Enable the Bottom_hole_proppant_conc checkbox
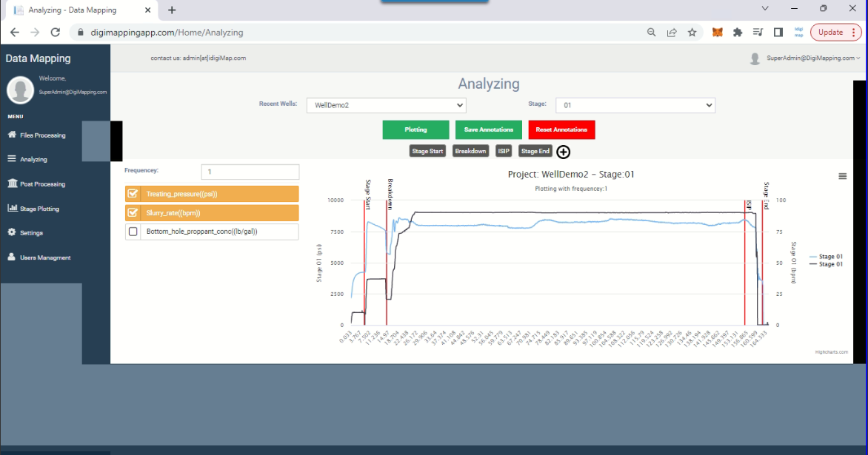 point(133,232)
